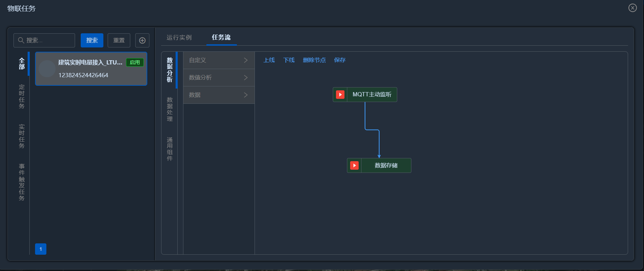Expand the 数值分析 category
The image size is (644, 271).
click(x=219, y=78)
